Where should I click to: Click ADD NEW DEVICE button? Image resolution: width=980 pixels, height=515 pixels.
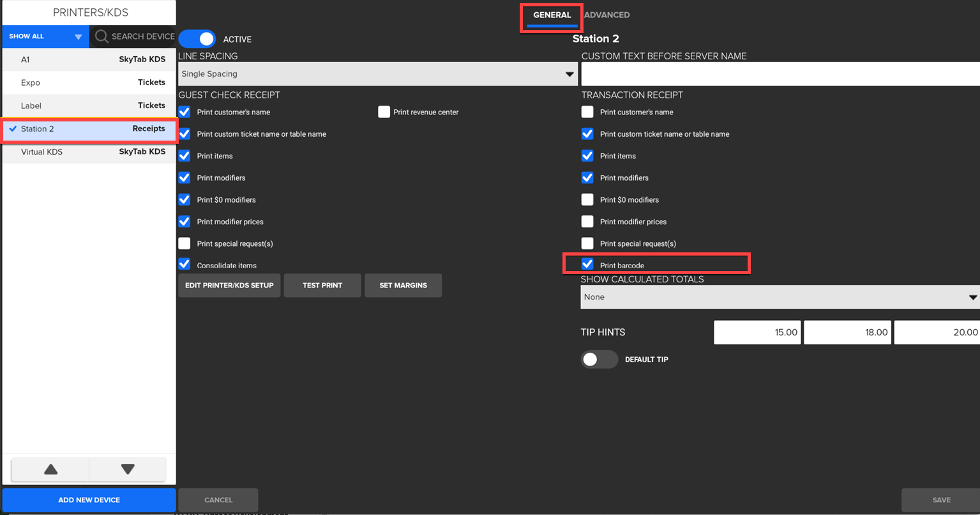click(x=89, y=500)
